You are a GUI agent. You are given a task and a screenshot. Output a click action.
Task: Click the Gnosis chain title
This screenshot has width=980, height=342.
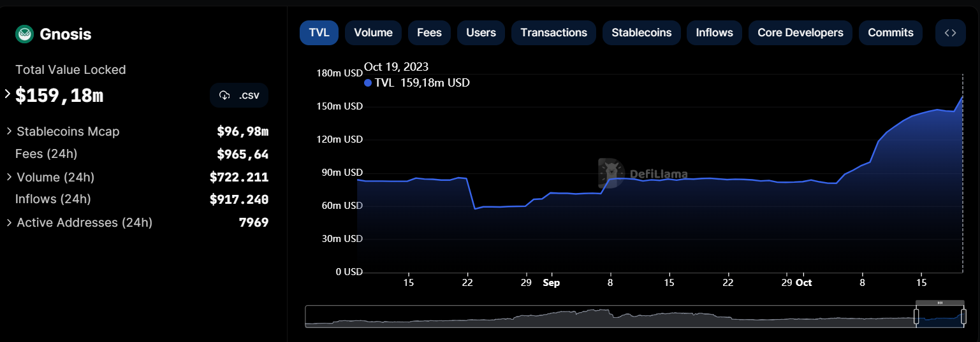click(66, 34)
